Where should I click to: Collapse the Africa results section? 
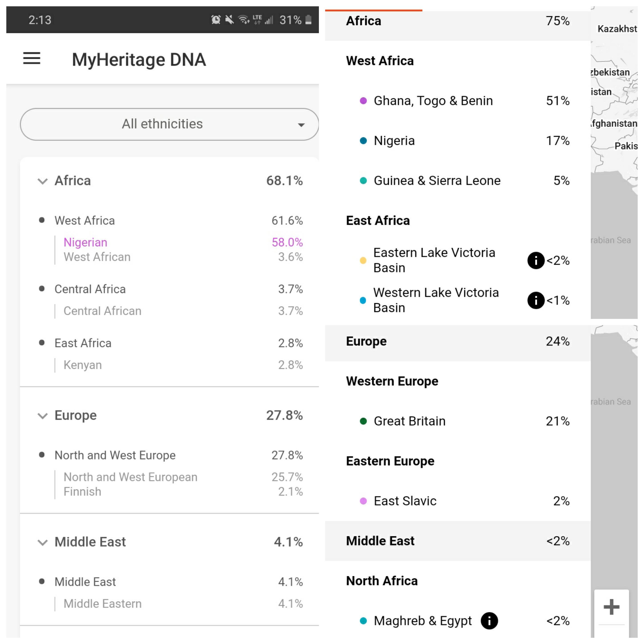tap(42, 181)
